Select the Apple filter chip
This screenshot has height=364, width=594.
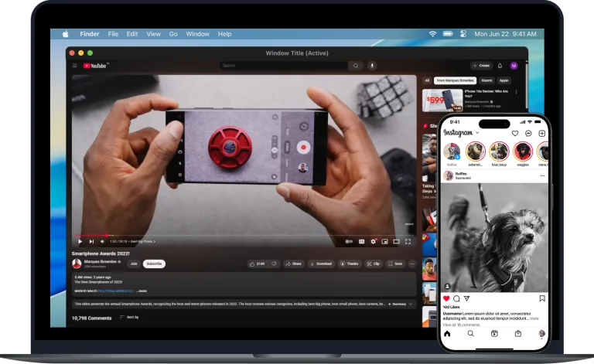pos(504,80)
